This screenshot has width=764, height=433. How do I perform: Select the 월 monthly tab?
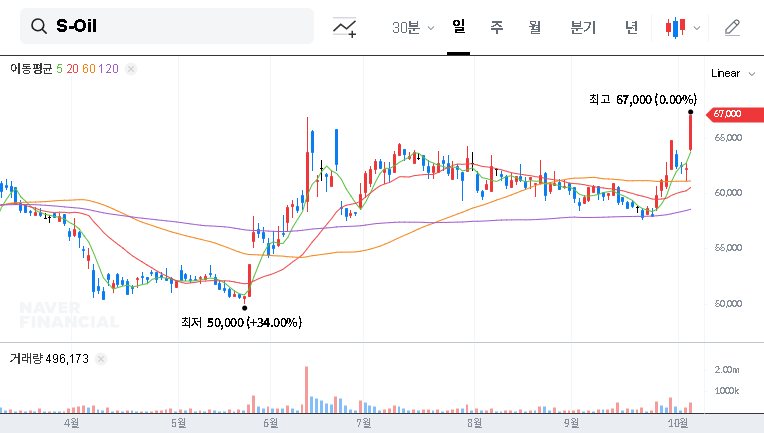[535, 27]
